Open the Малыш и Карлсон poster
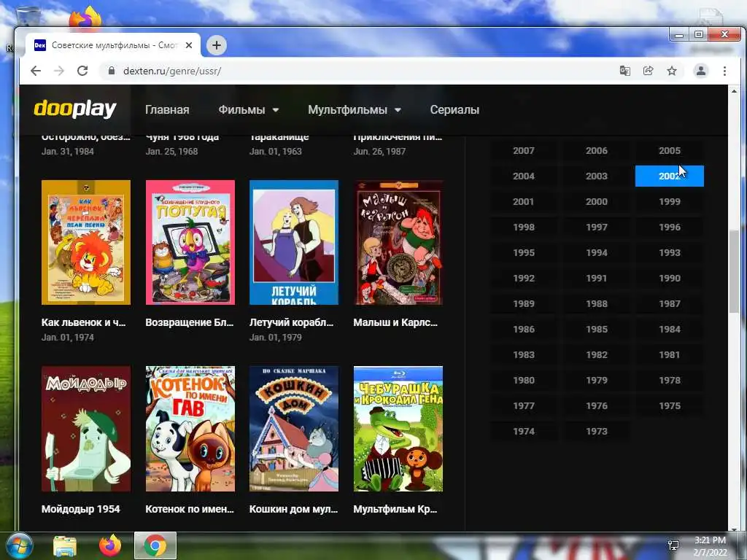Image resolution: width=747 pixels, height=560 pixels. [x=398, y=242]
